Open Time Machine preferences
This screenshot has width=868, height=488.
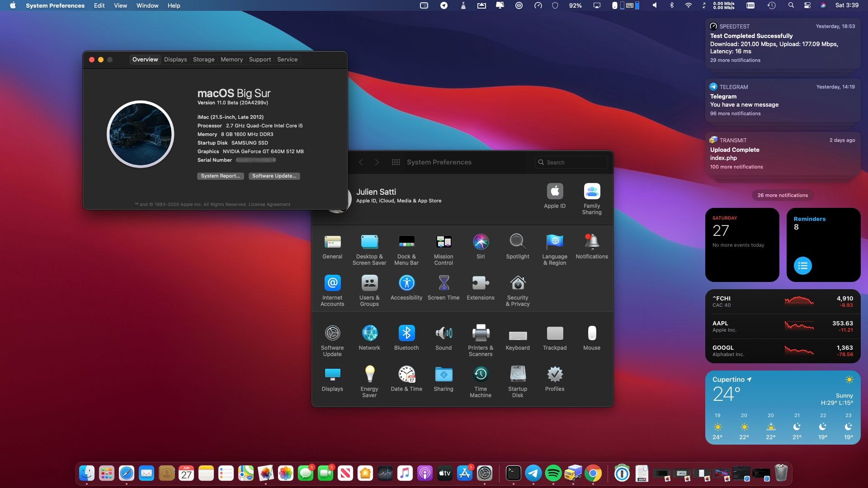click(480, 379)
